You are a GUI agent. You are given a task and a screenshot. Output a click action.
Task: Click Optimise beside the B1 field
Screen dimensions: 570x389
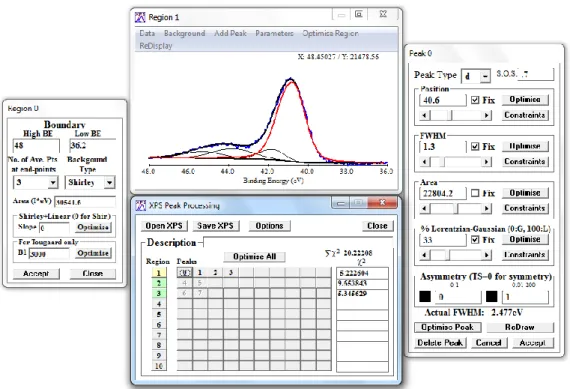tap(93, 253)
